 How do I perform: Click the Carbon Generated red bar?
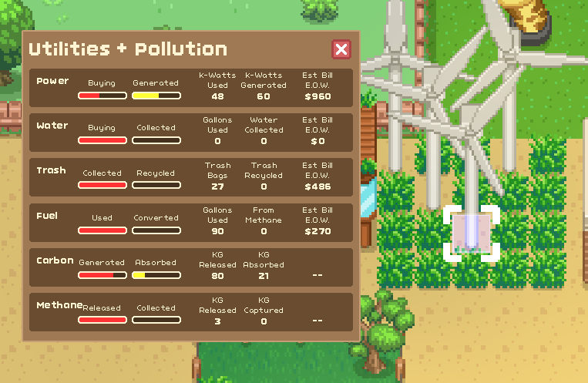(x=102, y=275)
